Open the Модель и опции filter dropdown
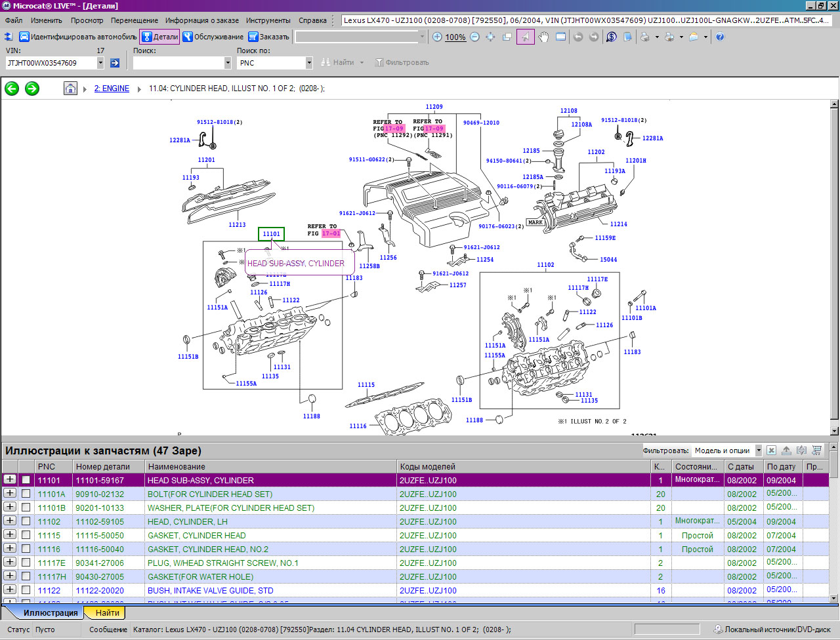This screenshot has width=840, height=640. 759,450
